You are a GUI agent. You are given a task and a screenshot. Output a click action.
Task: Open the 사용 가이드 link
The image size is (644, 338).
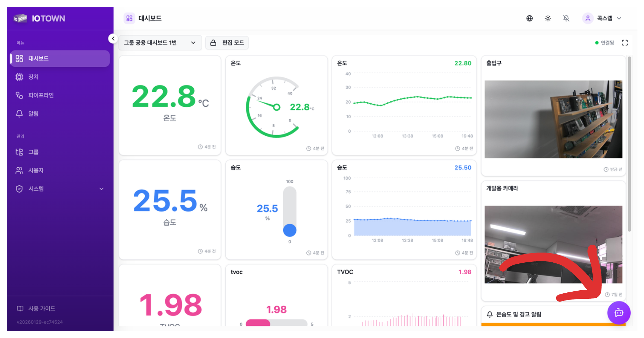point(36,308)
